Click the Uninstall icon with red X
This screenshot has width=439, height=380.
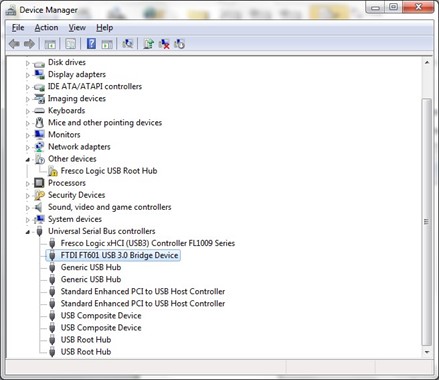pyautogui.click(x=164, y=44)
